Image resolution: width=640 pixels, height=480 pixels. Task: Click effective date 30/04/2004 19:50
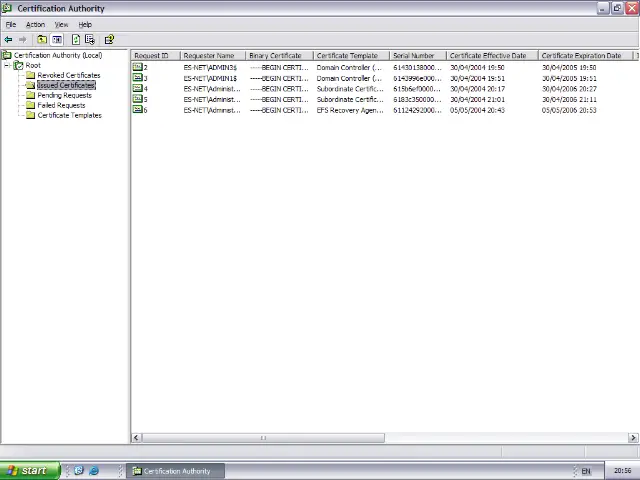pos(477,67)
